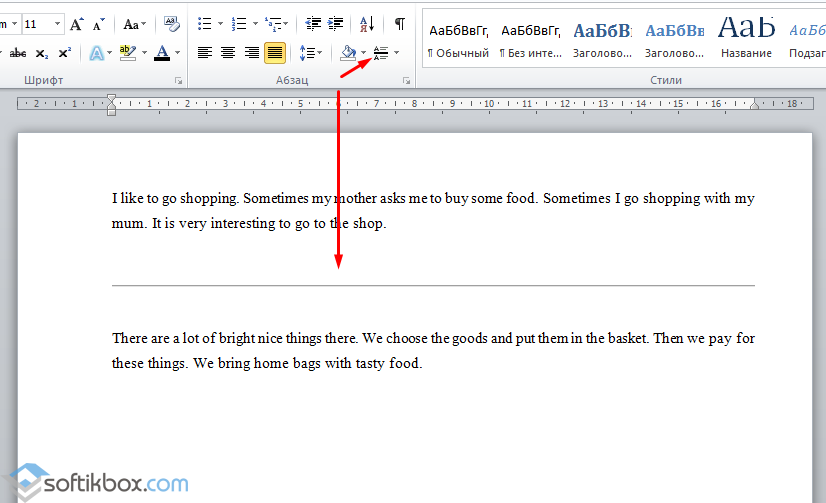Toggle subscript formatting
The width and height of the screenshot is (826, 503).
coord(41,53)
